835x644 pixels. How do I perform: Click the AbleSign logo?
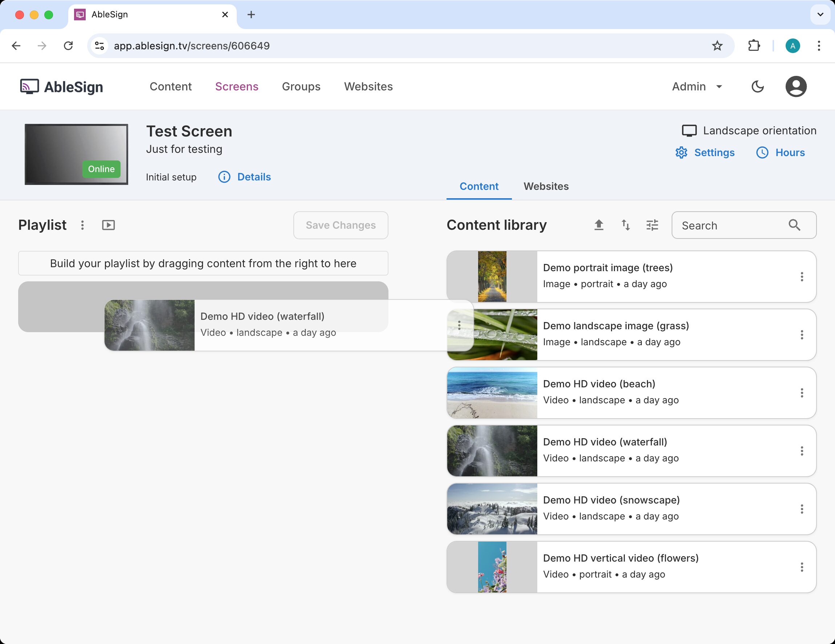click(62, 87)
